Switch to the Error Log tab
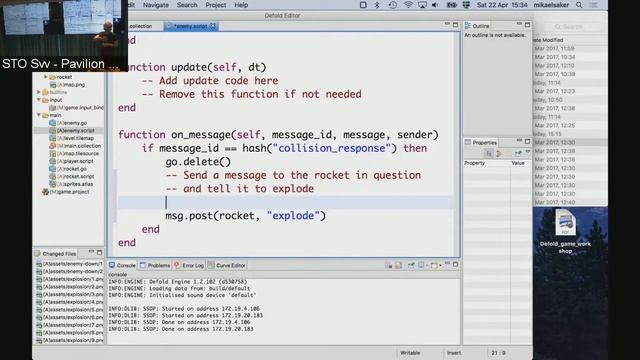Image resolution: width=640 pixels, height=360 pixels. click(189, 265)
